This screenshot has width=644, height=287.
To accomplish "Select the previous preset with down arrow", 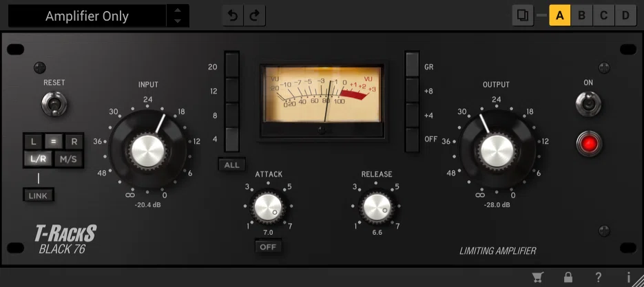I will click(178, 21).
